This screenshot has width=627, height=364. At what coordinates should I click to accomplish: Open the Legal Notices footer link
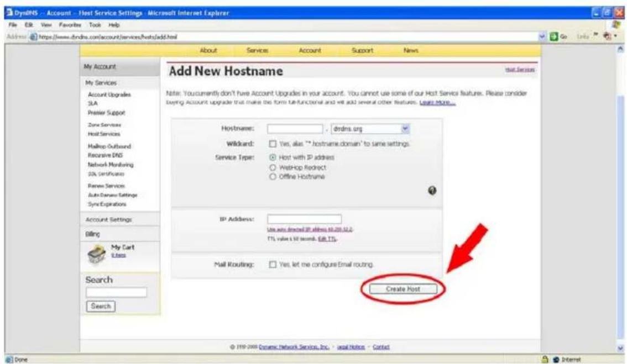pyautogui.click(x=351, y=347)
